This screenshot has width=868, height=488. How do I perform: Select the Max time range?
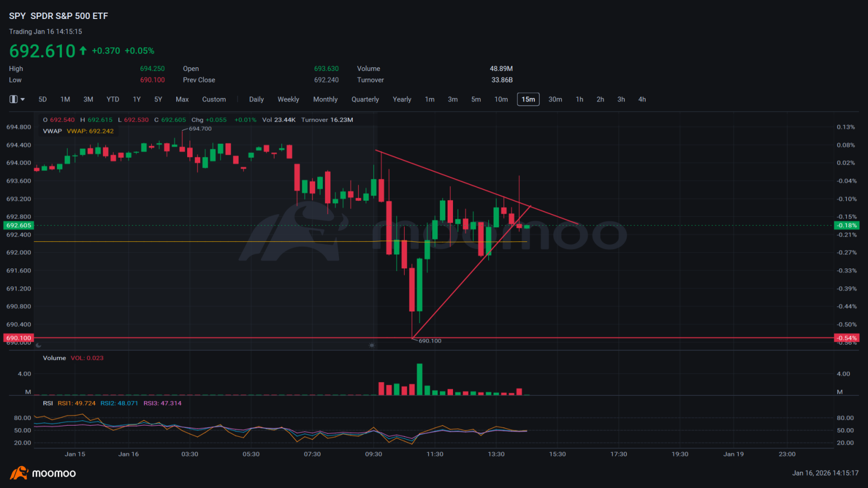coord(182,99)
